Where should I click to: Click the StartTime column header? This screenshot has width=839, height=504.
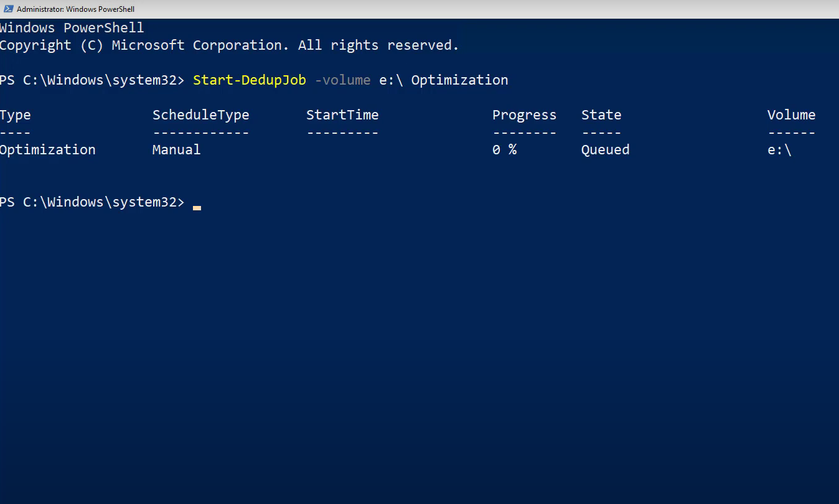[x=342, y=115]
